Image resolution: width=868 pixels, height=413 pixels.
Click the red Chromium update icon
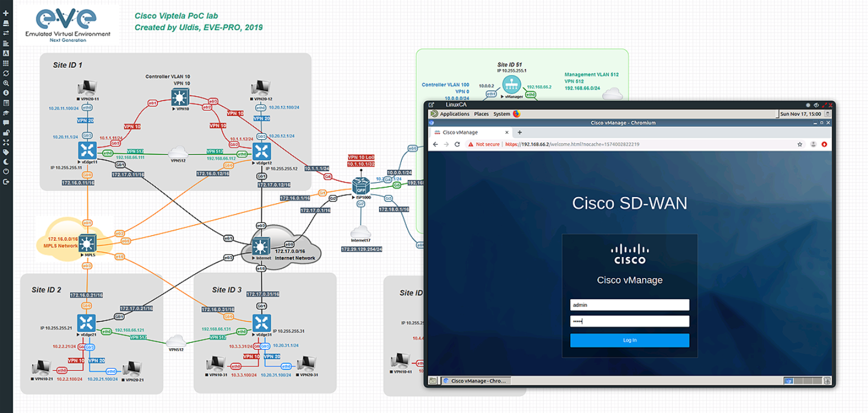click(824, 145)
